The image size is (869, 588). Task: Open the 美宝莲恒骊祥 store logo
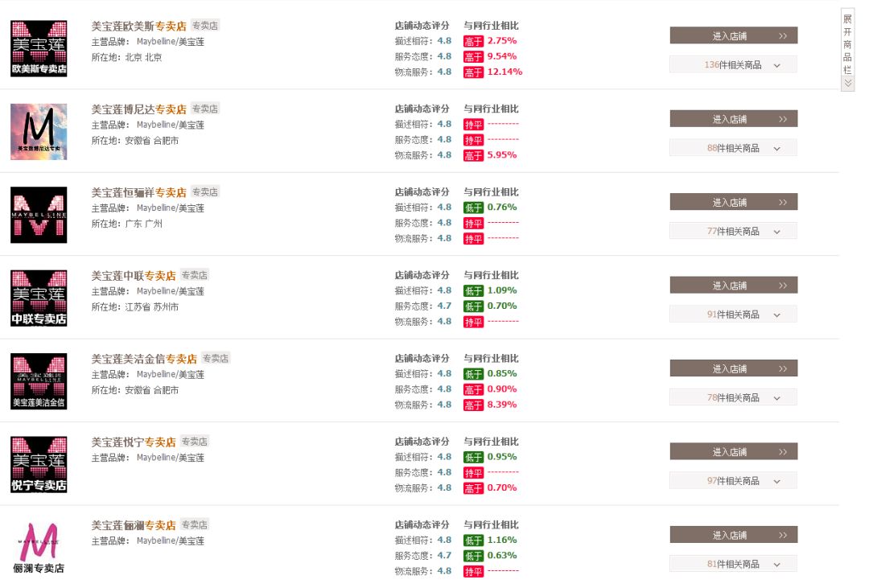[x=39, y=215]
